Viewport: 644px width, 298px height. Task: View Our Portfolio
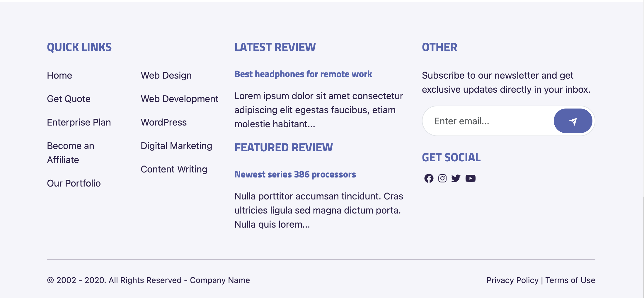point(74,183)
